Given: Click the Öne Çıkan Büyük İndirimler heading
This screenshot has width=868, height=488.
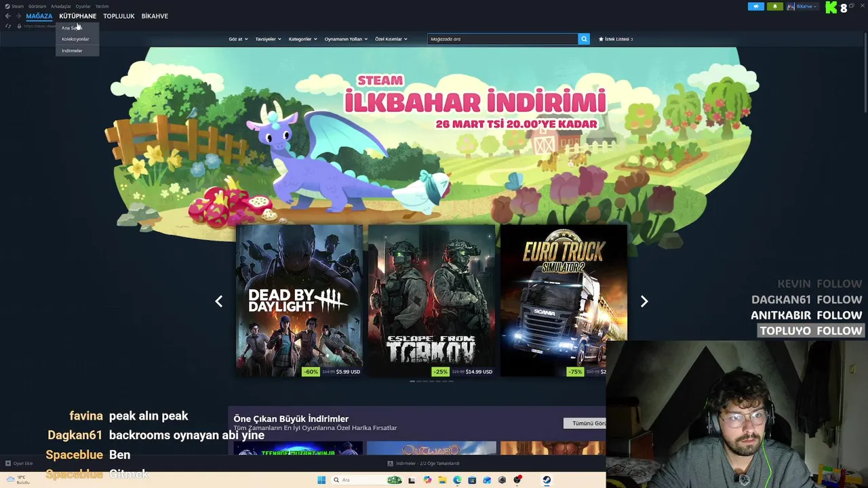Looking at the screenshot, I should click(x=291, y=419).
